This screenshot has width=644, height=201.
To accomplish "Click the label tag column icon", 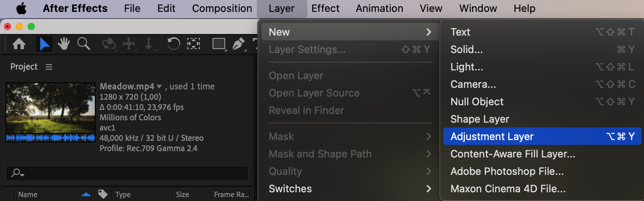I will [x=103, y=194].
